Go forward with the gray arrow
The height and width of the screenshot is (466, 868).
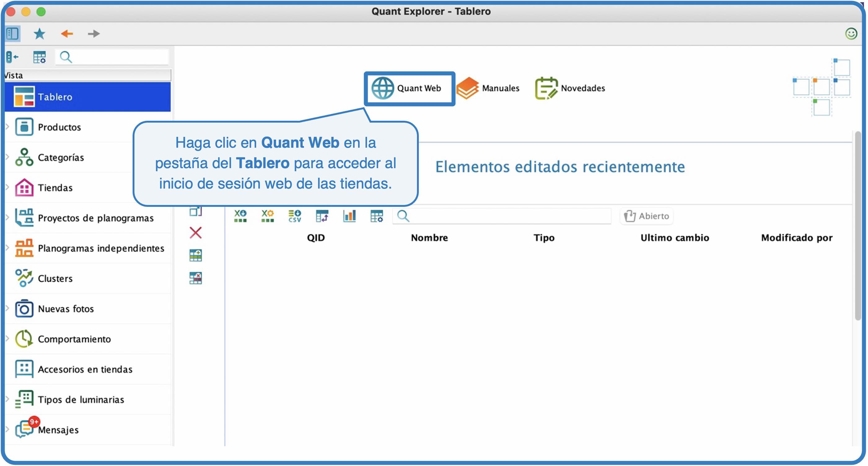(x=94, y=34)
